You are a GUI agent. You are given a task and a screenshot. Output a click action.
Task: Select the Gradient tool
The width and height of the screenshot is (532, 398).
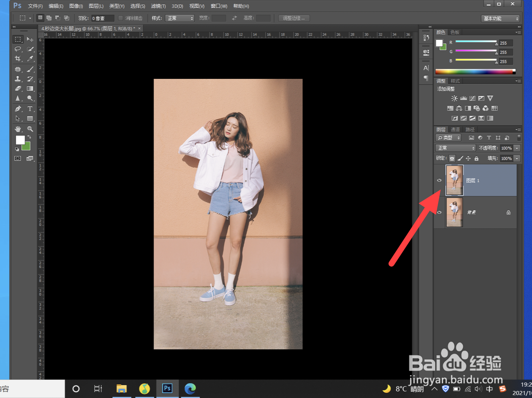pyautogui.click(x=30, y=88)
